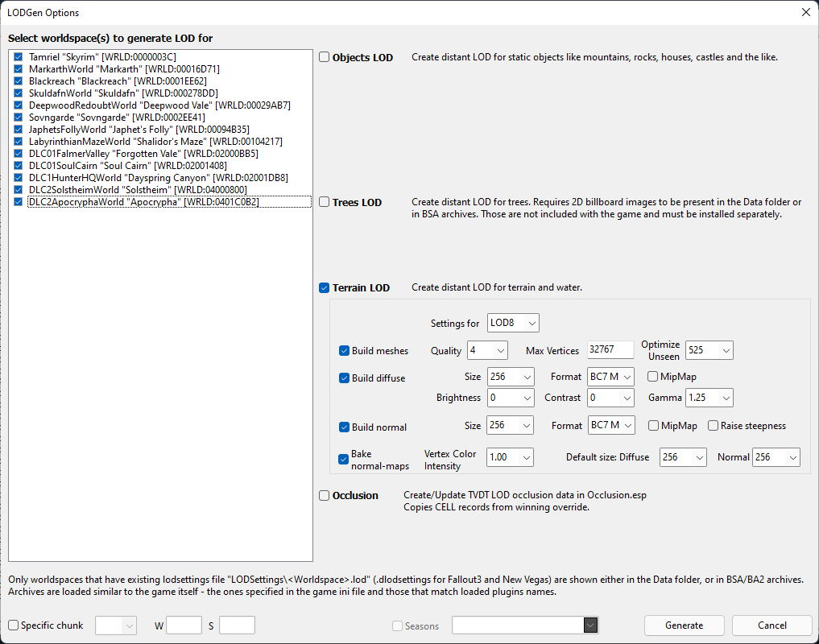
Task: Enable MipMap for Build diffuse
Action: click(x=652, y=377)
